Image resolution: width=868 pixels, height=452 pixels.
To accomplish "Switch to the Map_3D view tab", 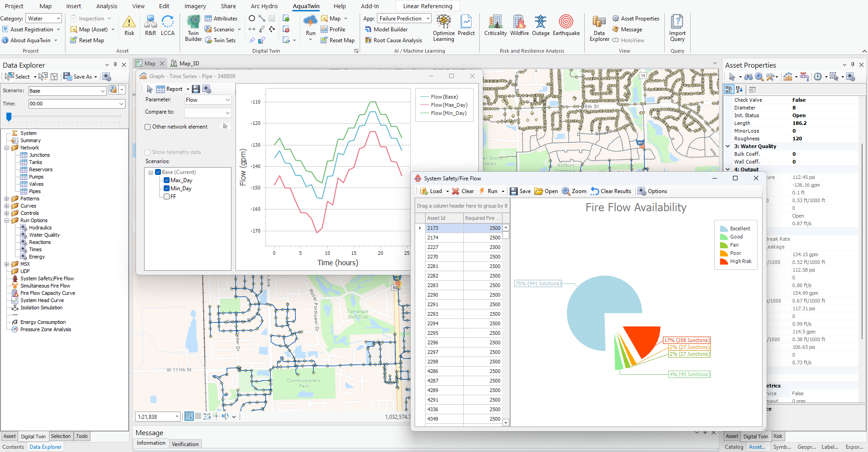I will (x=189, y=64).
